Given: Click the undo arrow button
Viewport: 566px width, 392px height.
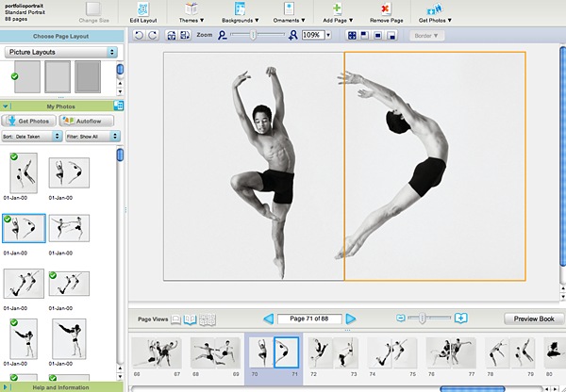Looking at the screenshot, I should 139,35.
